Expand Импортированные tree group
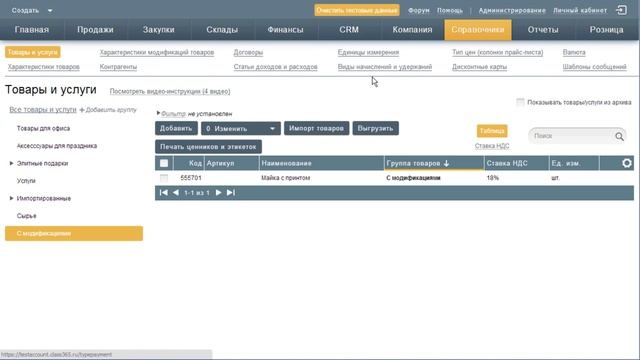This screenshot has height=360, width=640. pos(11,198)
